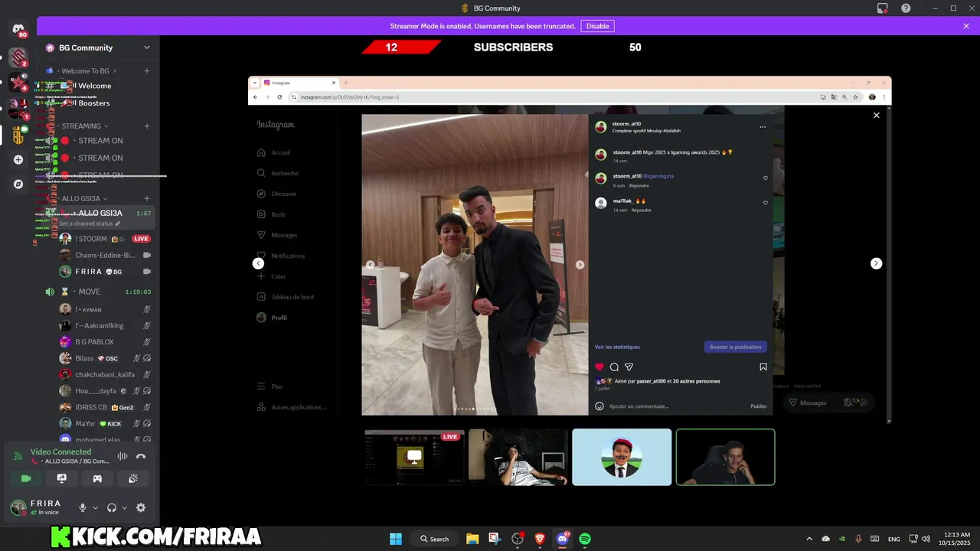
Task: Open the Discover servers compass icon
Action: pos(18,184)
